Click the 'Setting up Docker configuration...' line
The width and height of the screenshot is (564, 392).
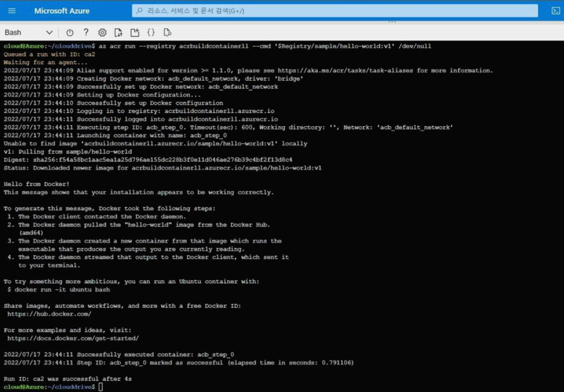pyautogui.click(x=102, y=95)
